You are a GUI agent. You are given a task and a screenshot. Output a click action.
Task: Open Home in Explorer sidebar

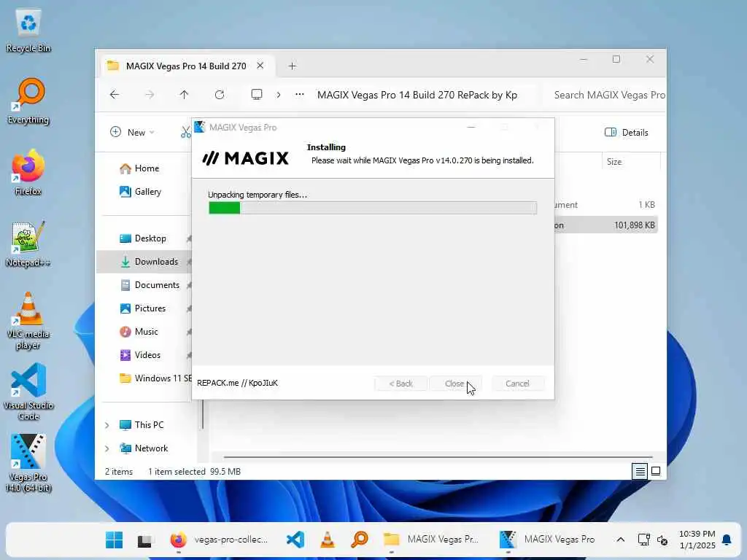pos(147,168)
